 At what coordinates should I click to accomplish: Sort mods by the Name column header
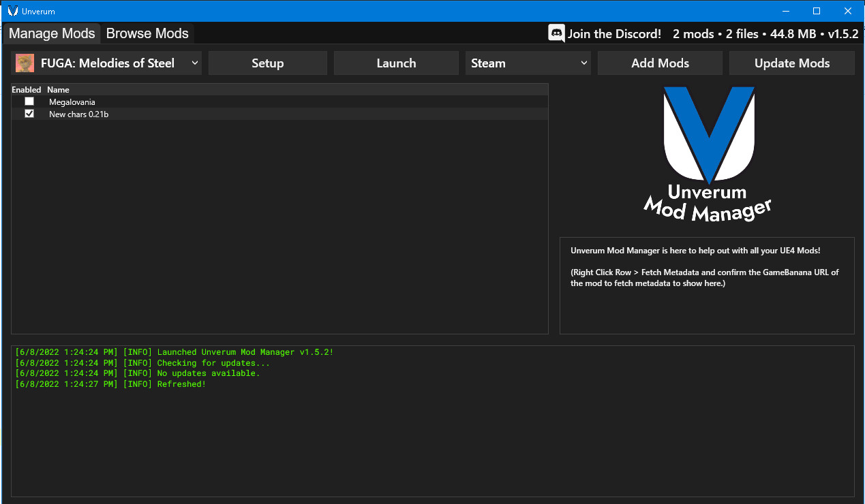click(x=58, y=90)
